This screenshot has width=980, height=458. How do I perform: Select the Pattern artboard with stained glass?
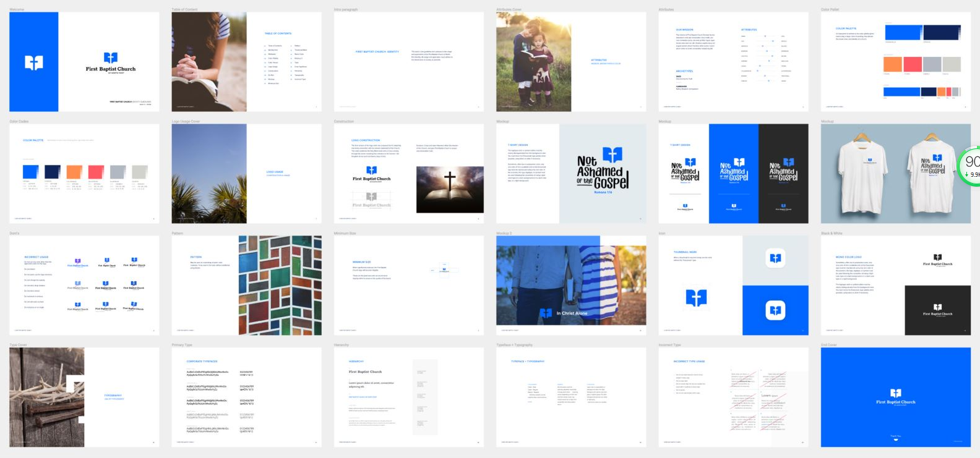click(246, 286)
